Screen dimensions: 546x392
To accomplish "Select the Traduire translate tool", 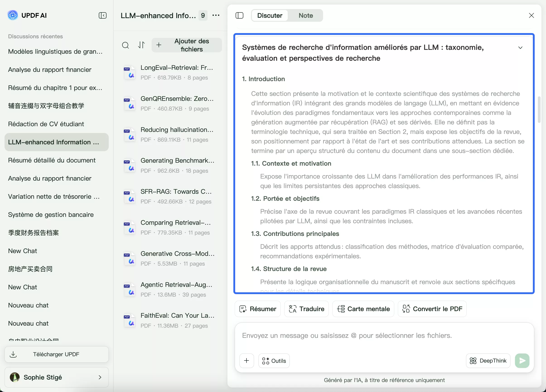I will pyautogui.click(x=306, y=309).
